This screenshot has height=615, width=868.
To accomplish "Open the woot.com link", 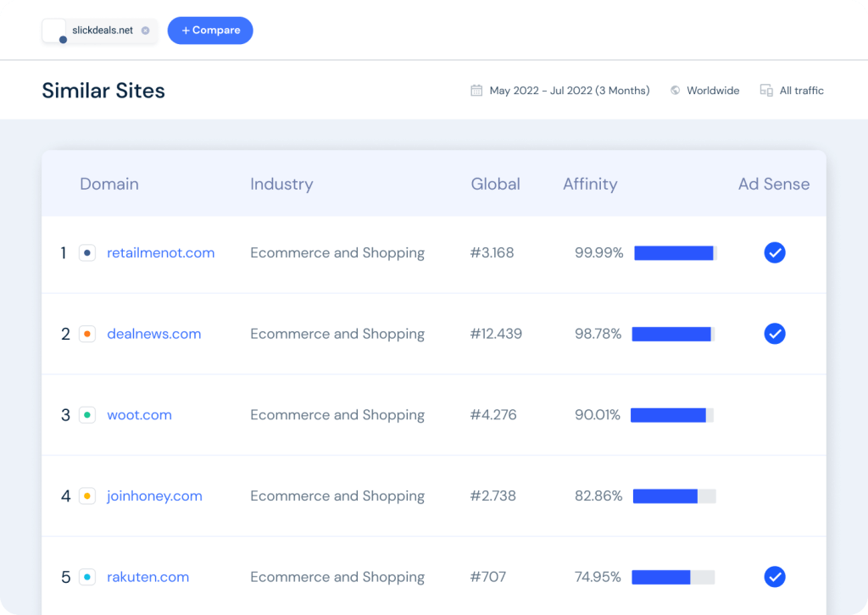I will click(x=139, y=415).
